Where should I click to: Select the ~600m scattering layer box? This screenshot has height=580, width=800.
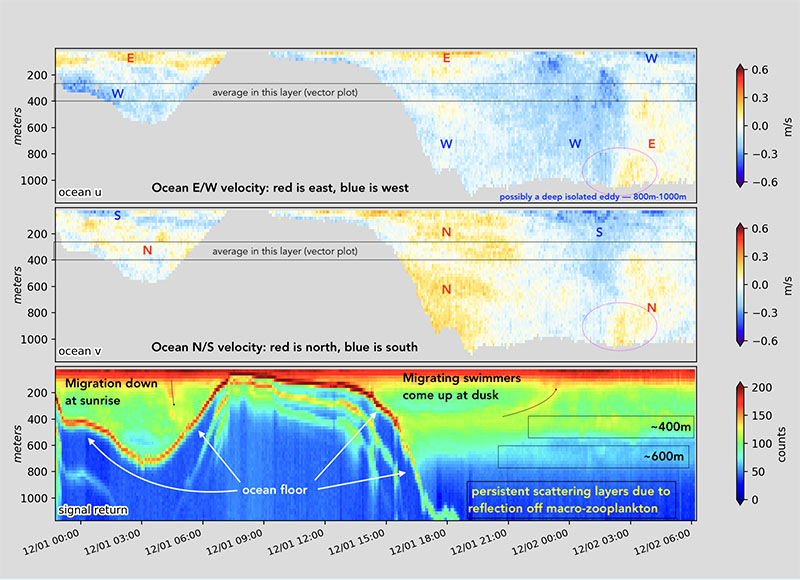click(594, 457)
